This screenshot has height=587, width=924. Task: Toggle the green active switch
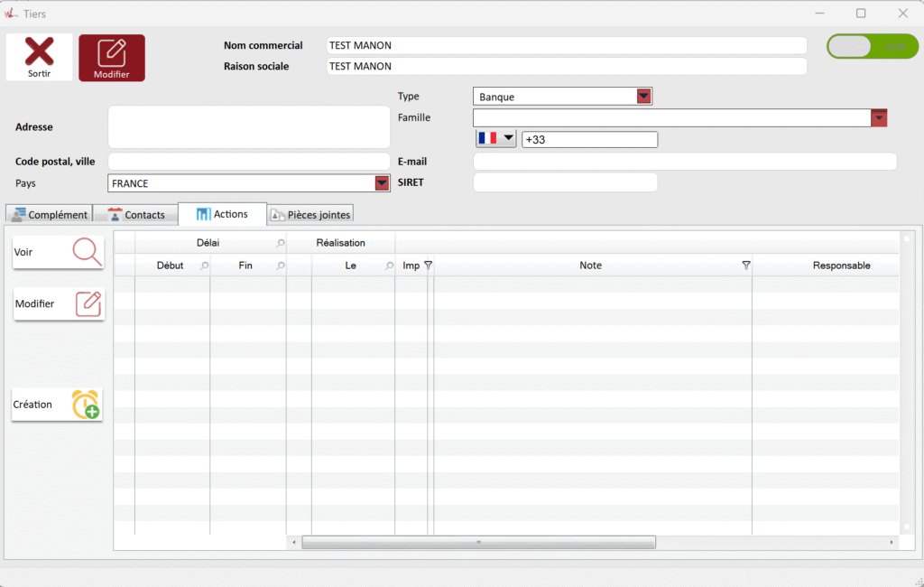872,47
